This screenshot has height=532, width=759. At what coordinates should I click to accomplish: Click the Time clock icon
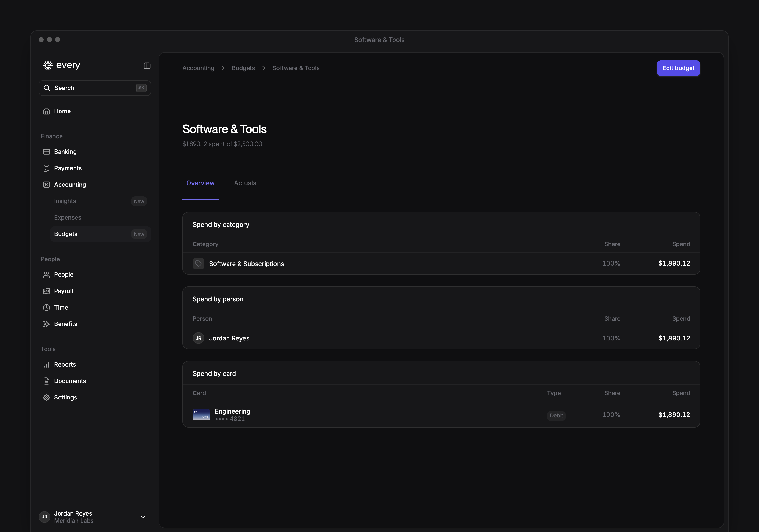click(x=46, y=307)
